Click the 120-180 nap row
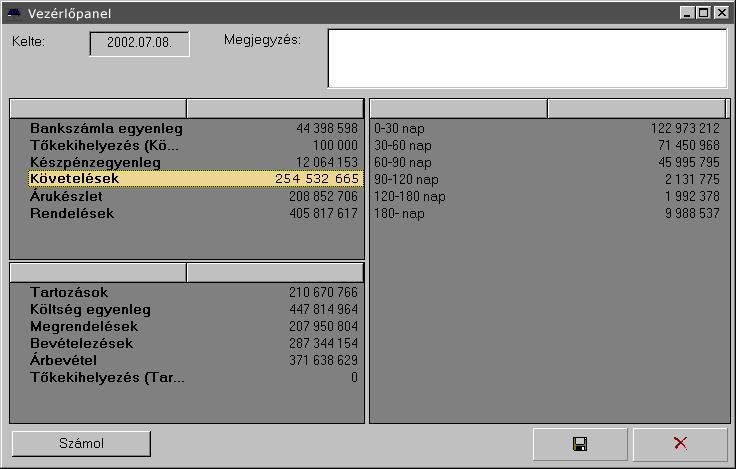 pos(549,196)
